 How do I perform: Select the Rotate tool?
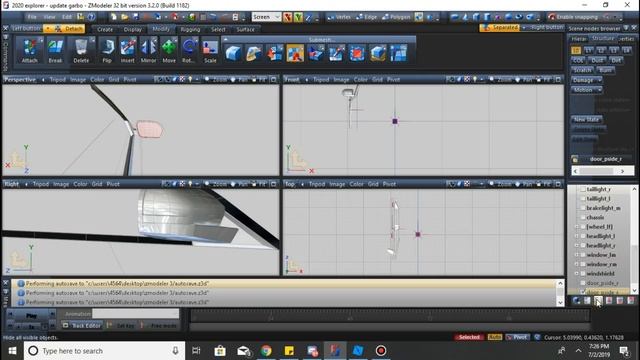tap(188, 50)
